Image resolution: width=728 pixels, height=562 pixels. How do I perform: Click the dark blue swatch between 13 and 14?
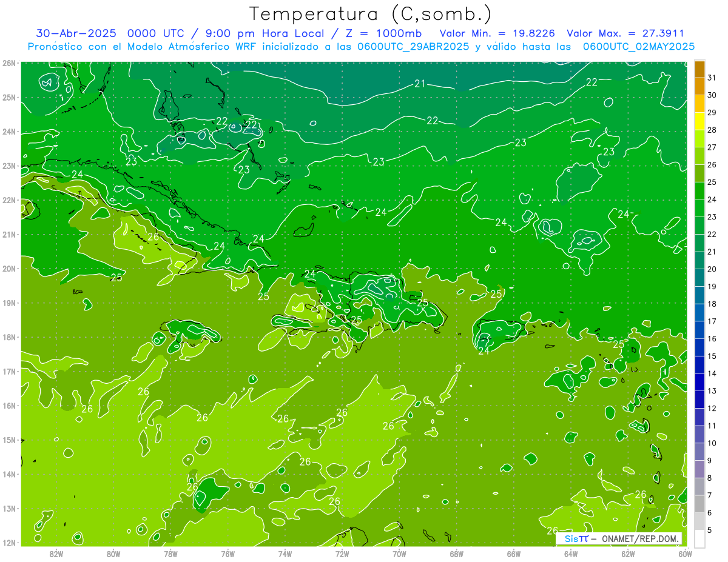[x=699, y=382]
